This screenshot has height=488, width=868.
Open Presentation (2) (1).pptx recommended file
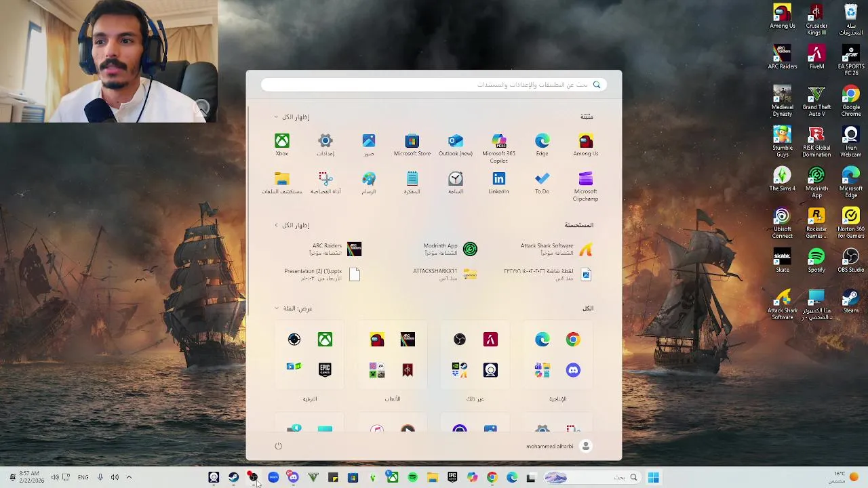tap(322, 274)
